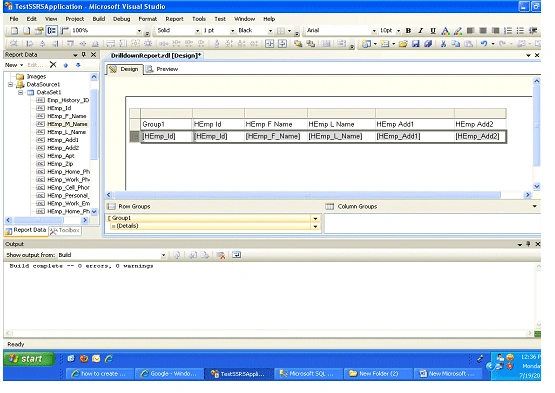
Task: Click the align left icon
Action: [470, 31]
